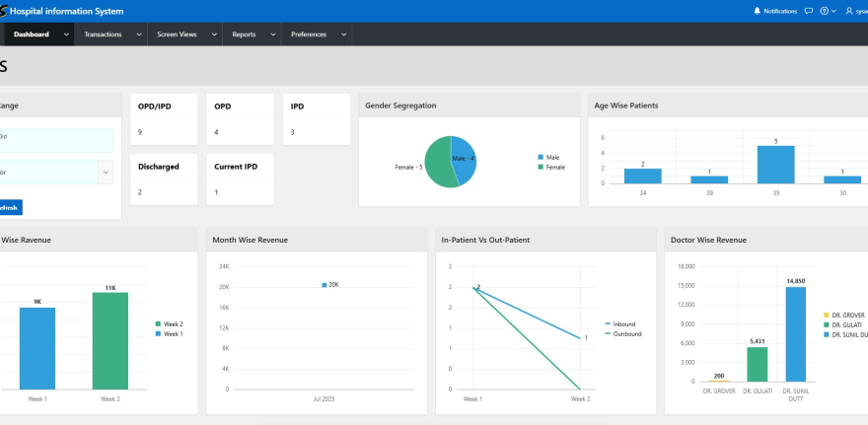
Task: Click the user profile icon
Action: click(849, 11)
